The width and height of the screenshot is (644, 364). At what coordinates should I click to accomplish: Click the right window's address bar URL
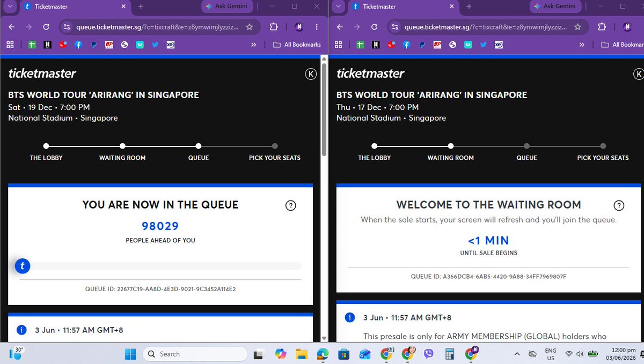click(x=486, y=27)
